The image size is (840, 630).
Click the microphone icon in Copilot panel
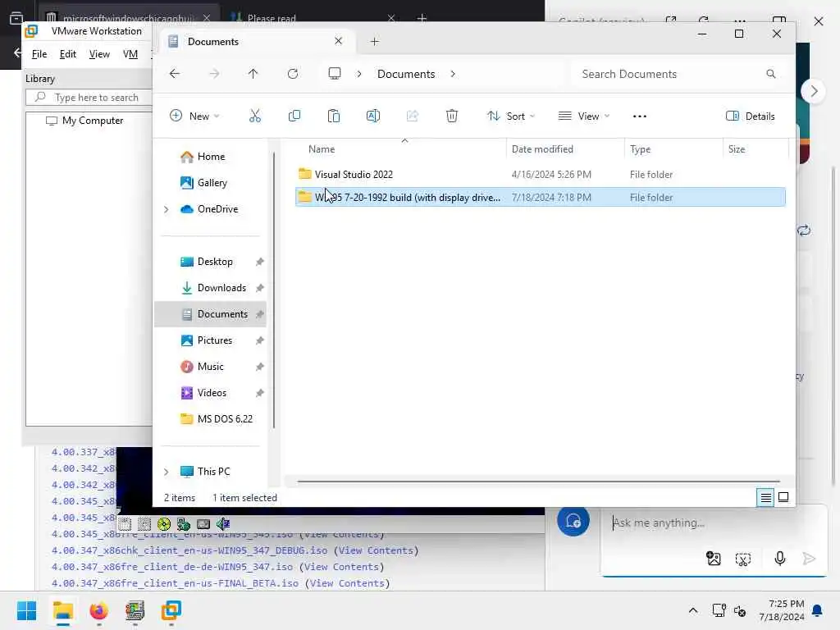point(780,559)
